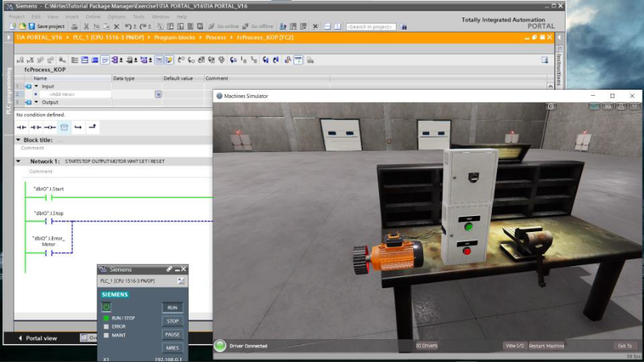Screen dimensions: 644x362
Task: Collapse Network 1 section
Action: 18,161
